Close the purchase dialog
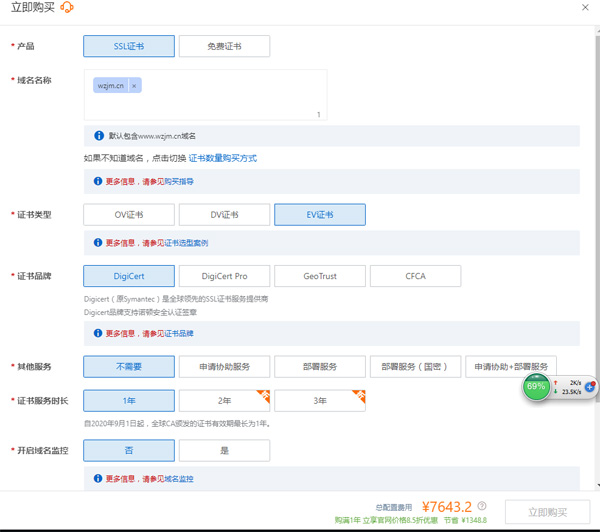 tap(585, 8)
